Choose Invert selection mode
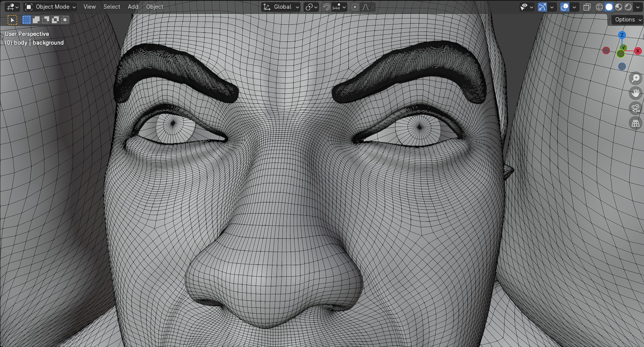This screenshot has height=347, width=644. 55,20
